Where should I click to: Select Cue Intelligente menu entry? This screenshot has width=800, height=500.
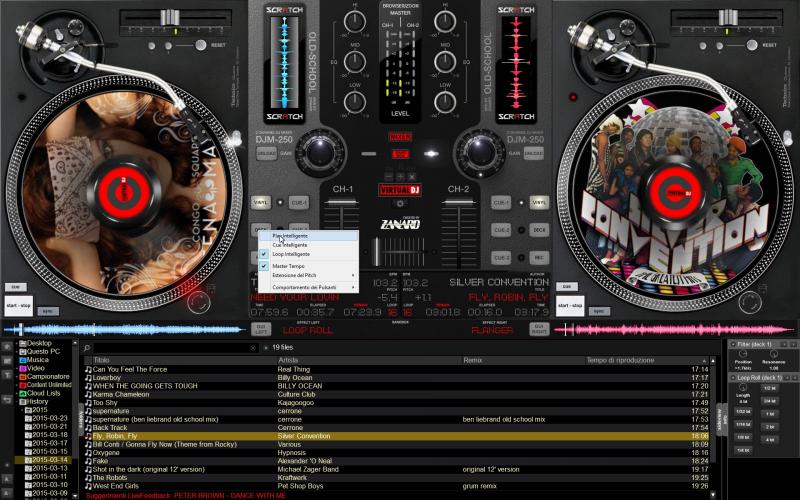pyautogui.click(x=308, y=245)
